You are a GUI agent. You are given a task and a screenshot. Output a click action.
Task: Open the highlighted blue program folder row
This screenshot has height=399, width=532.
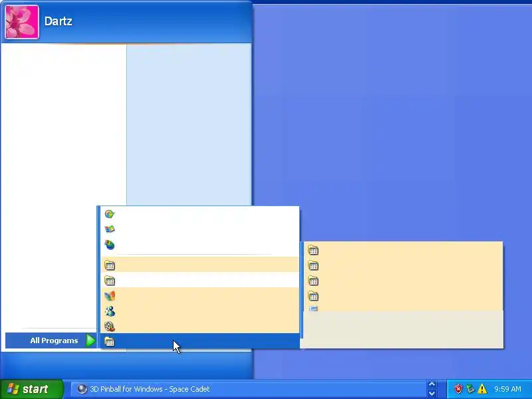[x=200, y=341]
